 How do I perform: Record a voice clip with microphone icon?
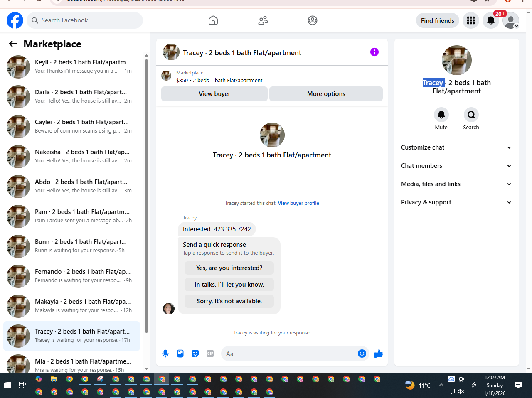pyautogui.click(x=165, y=354)
